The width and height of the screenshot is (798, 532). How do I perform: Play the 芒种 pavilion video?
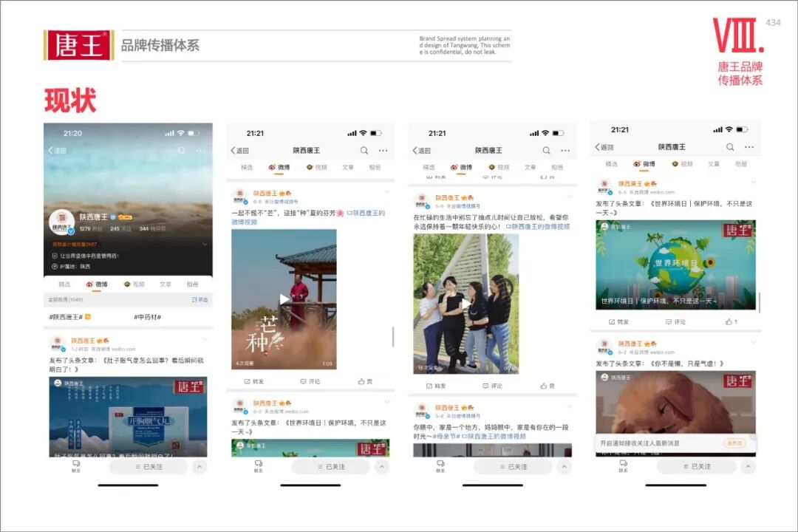pos(284,299)
